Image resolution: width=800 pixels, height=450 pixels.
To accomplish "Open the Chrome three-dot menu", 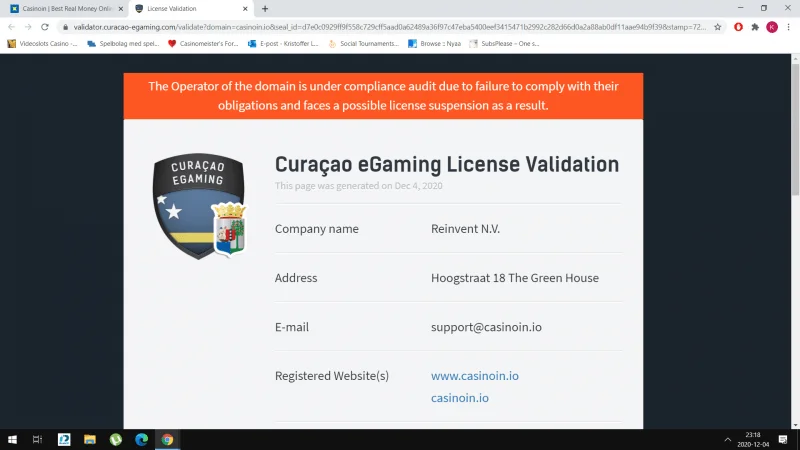I will pyautogui.click(x=788, y=27).
